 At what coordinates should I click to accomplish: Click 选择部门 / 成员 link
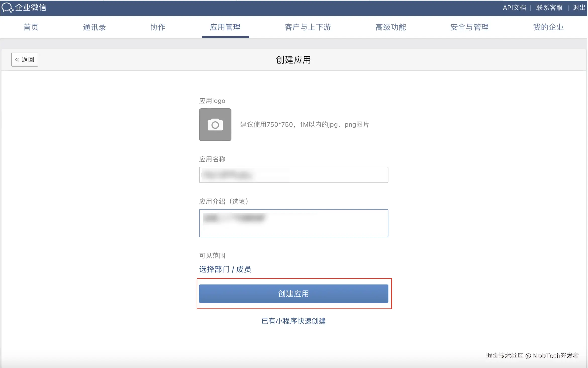click(x=225, y=269)
